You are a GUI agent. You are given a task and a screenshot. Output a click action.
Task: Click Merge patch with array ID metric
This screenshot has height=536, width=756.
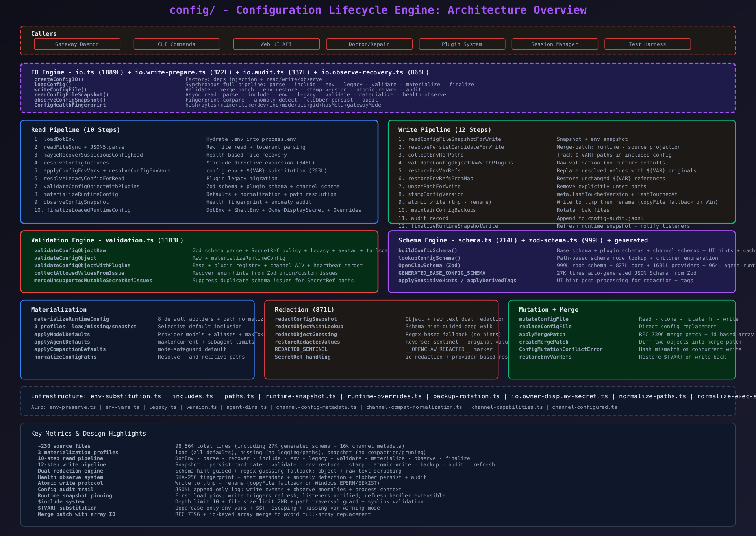pyautogui.click(x=76, y=514)
